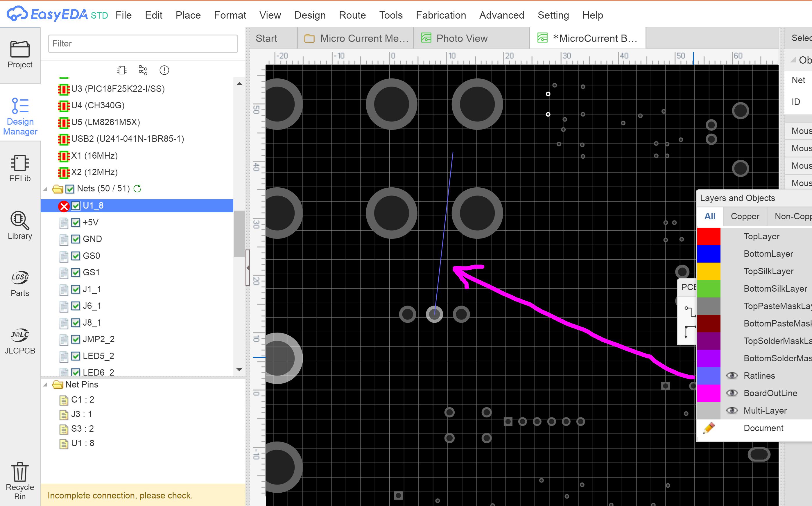Open the Route menu
Viewport: 812px width, 506px height.
352,15
